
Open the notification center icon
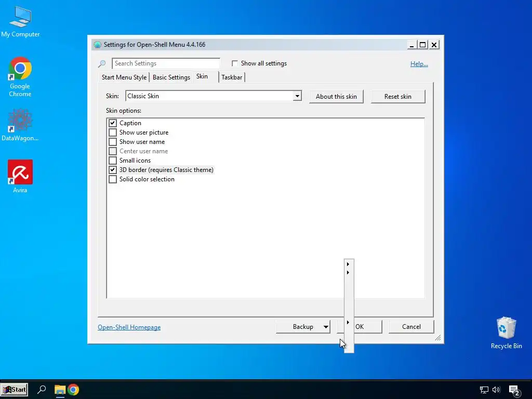coord(514,390)
